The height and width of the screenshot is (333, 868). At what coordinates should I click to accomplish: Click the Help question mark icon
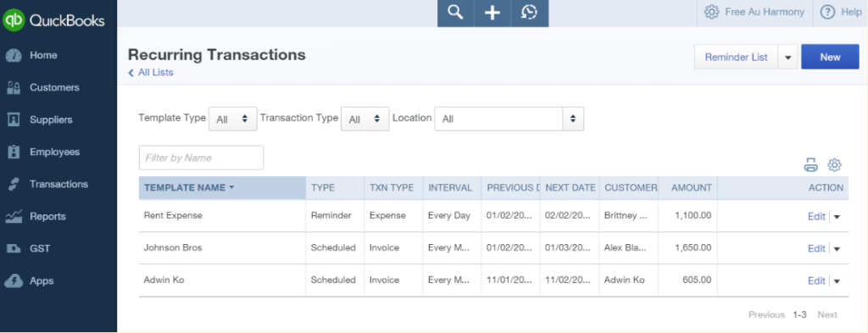(x=827, y=12)
